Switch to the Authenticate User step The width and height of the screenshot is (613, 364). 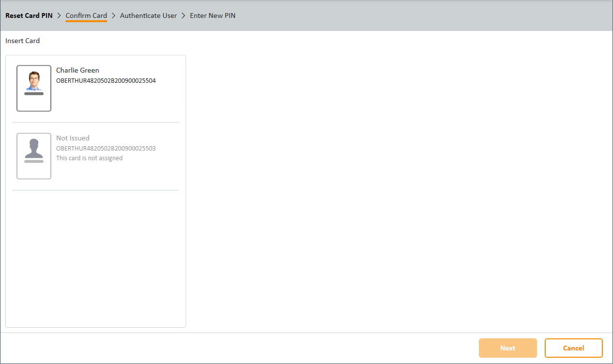point(148,15)
